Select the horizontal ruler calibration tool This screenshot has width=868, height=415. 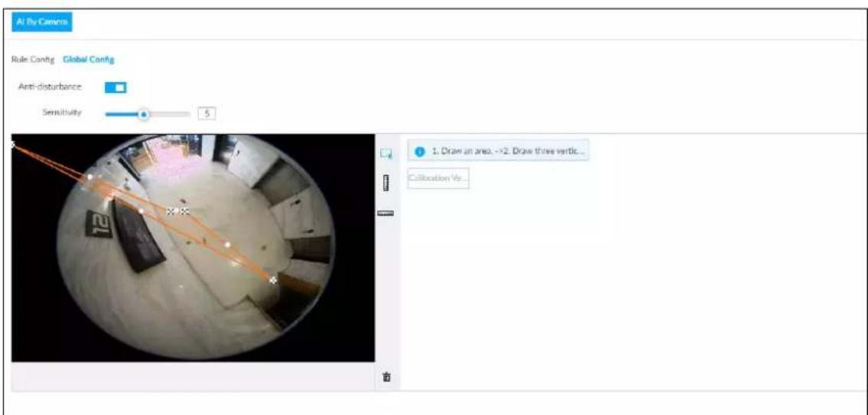click(386, 213)
